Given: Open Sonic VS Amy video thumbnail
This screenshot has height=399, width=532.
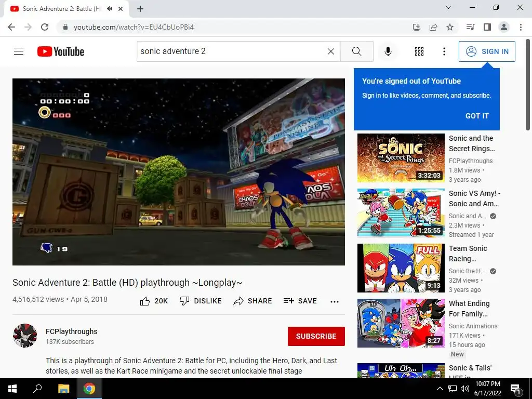Looking at the screenshot, I should 401,212.
